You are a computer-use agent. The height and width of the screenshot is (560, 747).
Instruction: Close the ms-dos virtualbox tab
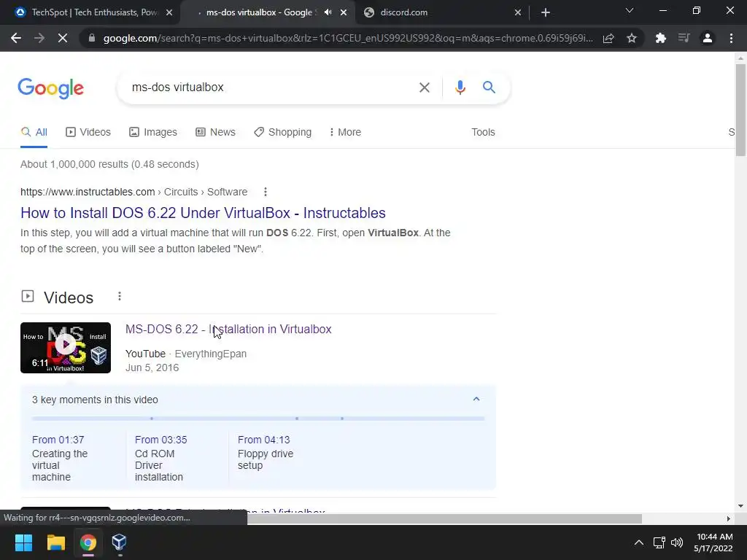pyautogui.click(x=344, y=12)
